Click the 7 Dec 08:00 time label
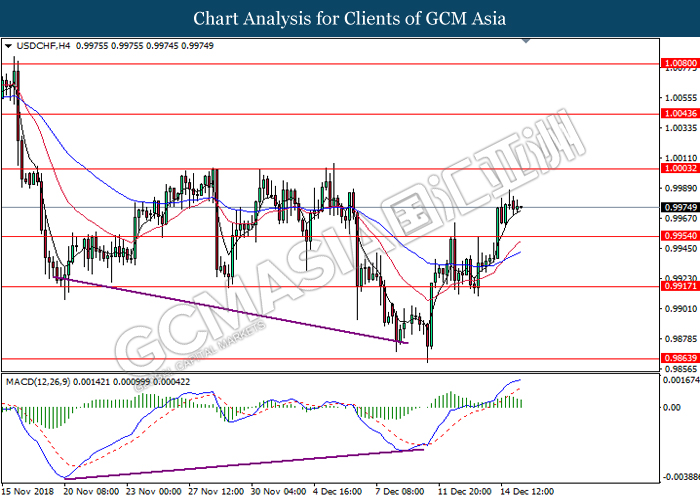Viewport: 700px width, 500px height. tap(400, 492)
